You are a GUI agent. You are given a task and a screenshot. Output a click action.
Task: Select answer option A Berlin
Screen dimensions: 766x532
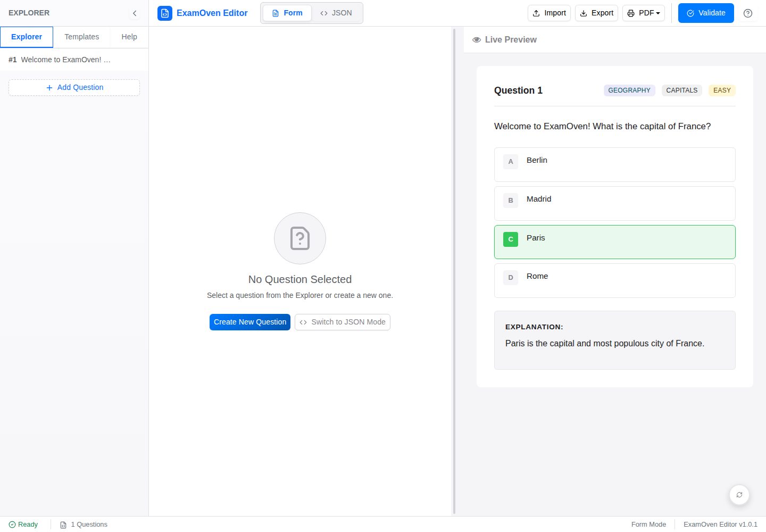pyautogui.click(x=615, y=165)
